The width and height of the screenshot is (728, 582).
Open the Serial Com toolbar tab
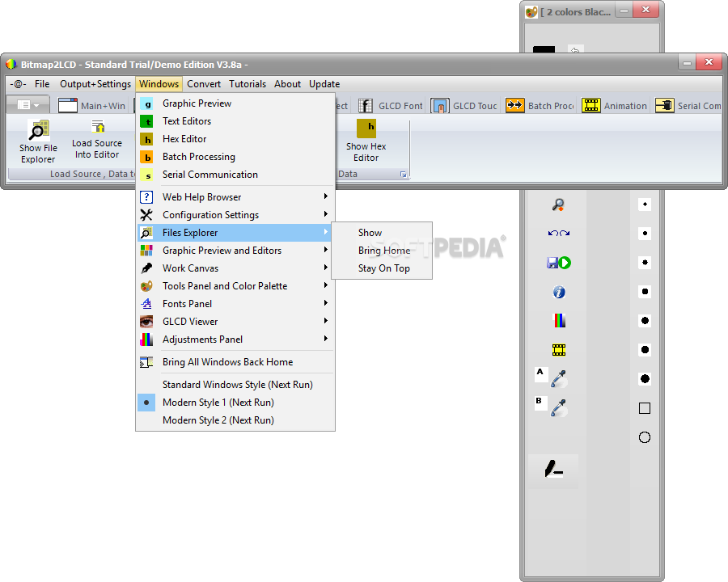(688, 106)
